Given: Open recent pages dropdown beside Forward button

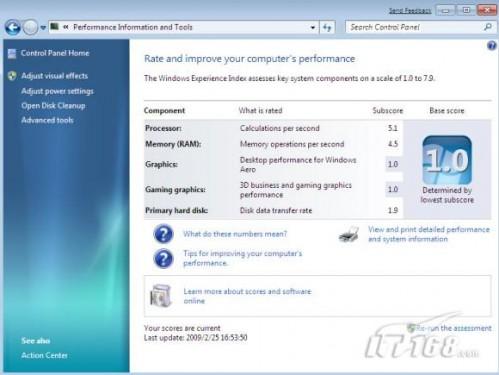Looking at the screenshot, I should (43, 28).
